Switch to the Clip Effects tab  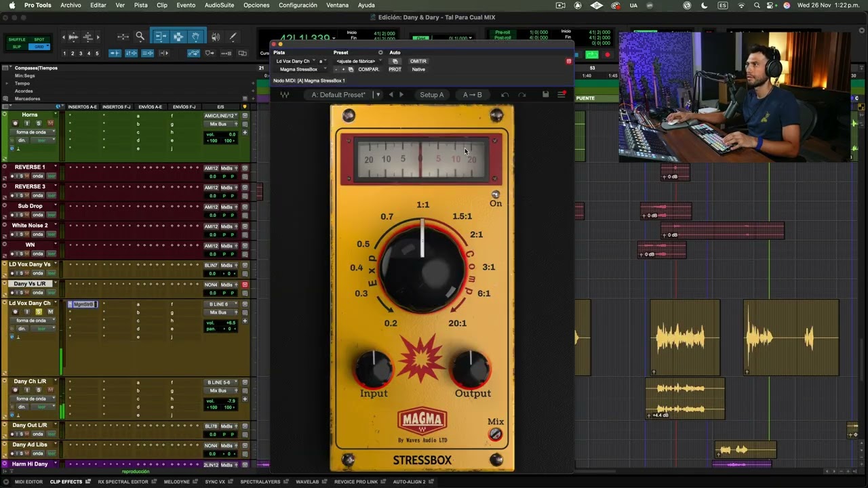(x=66, y=482)
